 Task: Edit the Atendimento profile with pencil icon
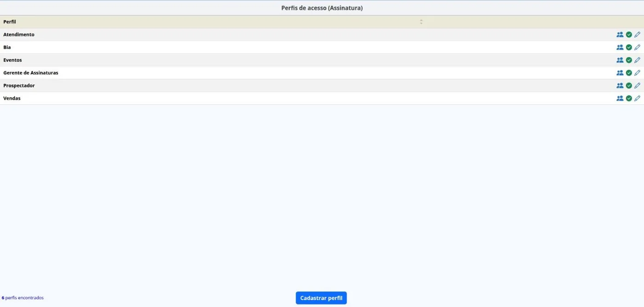tap(637, 35)
